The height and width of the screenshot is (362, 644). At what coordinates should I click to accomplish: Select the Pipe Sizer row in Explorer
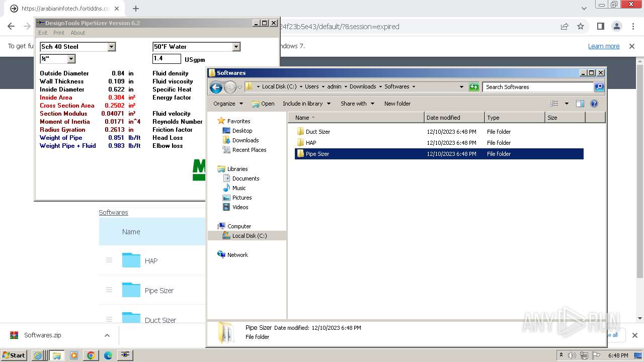(x=439, y=154)
